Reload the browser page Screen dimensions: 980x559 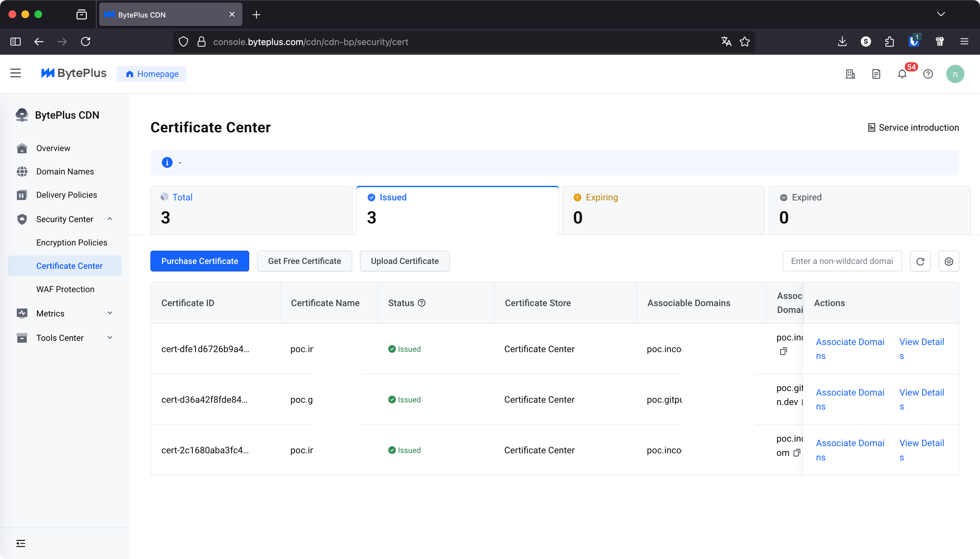86,42
